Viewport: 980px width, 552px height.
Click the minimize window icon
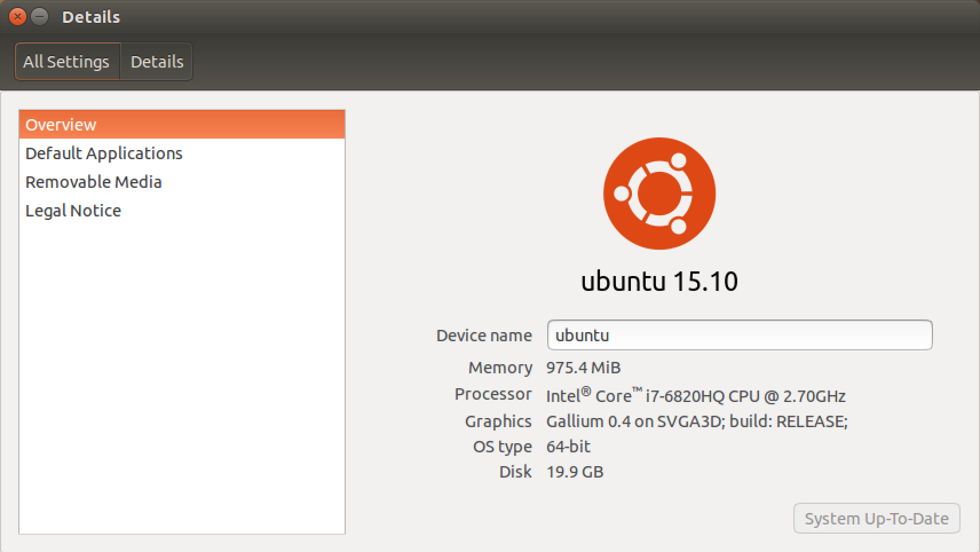pyautogui.click(x=39, y=17)
